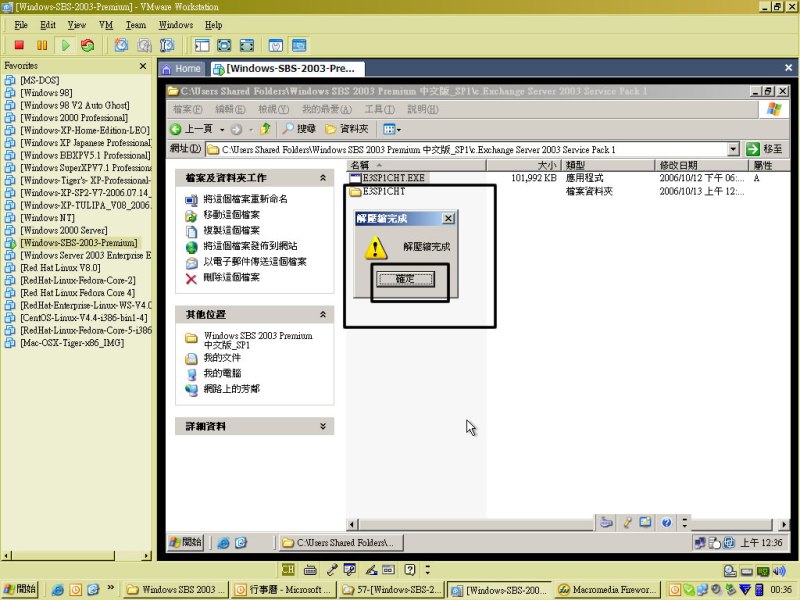Viewport: 800px width, 600px height.
Task: Open the File menu in VMware Workstation
Action: coord(21,25)
